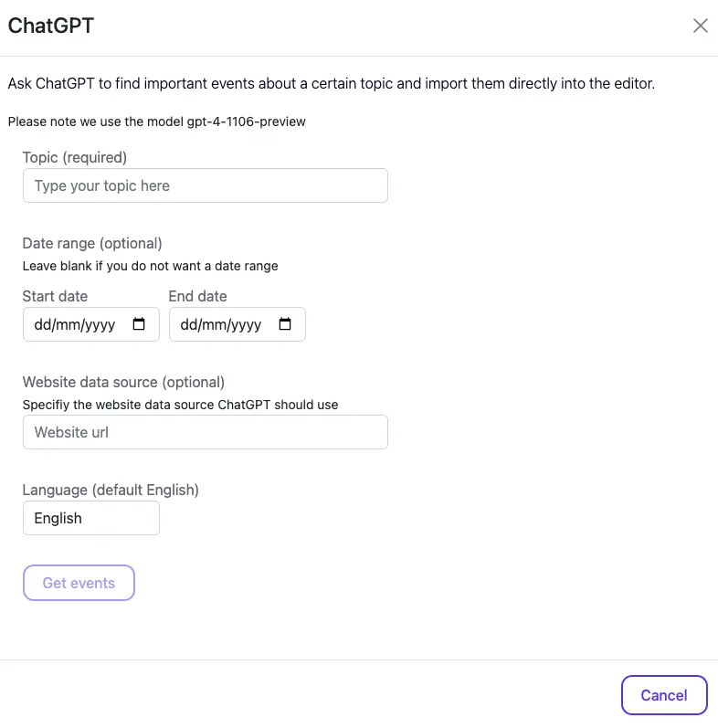Click the "Topic (required)" label

point(75,157)
